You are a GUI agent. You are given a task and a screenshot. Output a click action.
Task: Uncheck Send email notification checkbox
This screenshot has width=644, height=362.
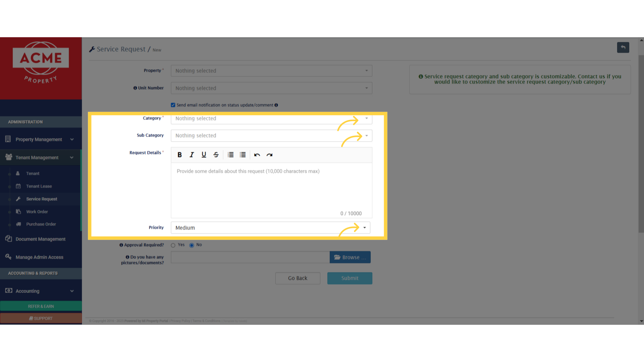click(173, 105)
